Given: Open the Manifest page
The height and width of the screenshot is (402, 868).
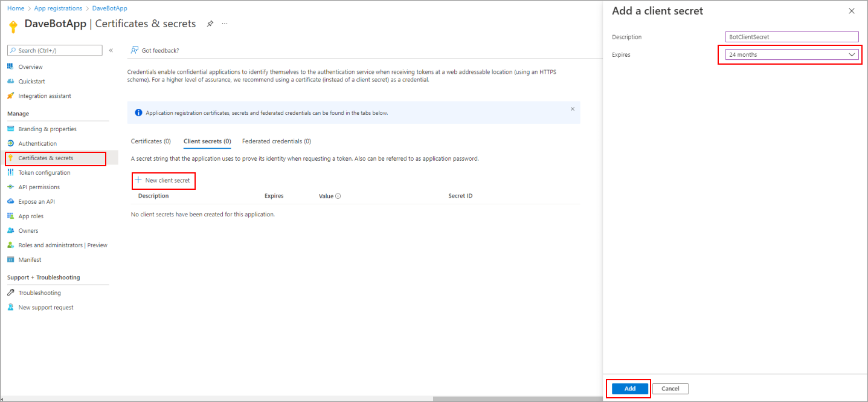Looking at the screenshot, I should coord(30,260).
